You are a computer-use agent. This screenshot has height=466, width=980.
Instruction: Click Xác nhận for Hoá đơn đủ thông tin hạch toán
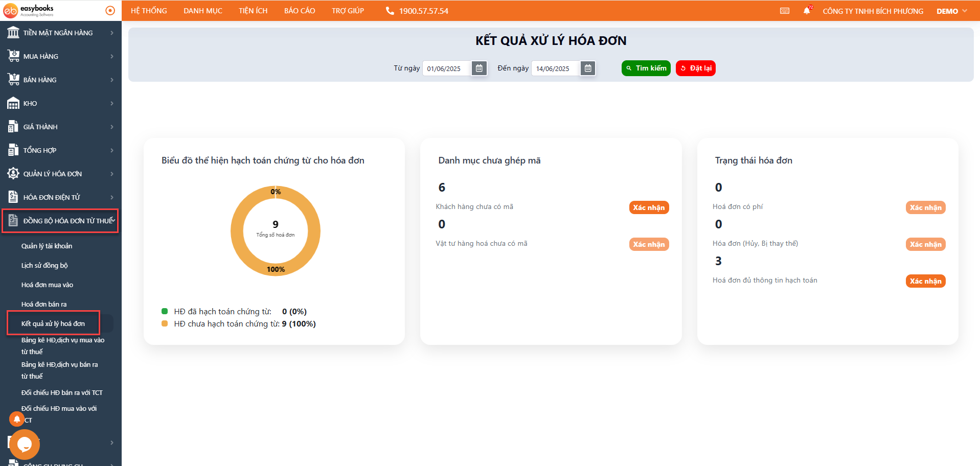925,281
